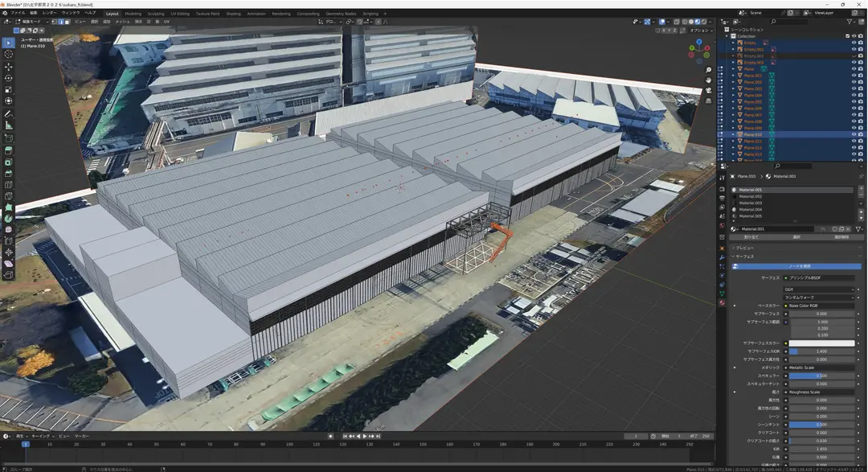Open the World properties tab icon
Image resolution: width=868 pixels, height=472 pixels.
722,226
